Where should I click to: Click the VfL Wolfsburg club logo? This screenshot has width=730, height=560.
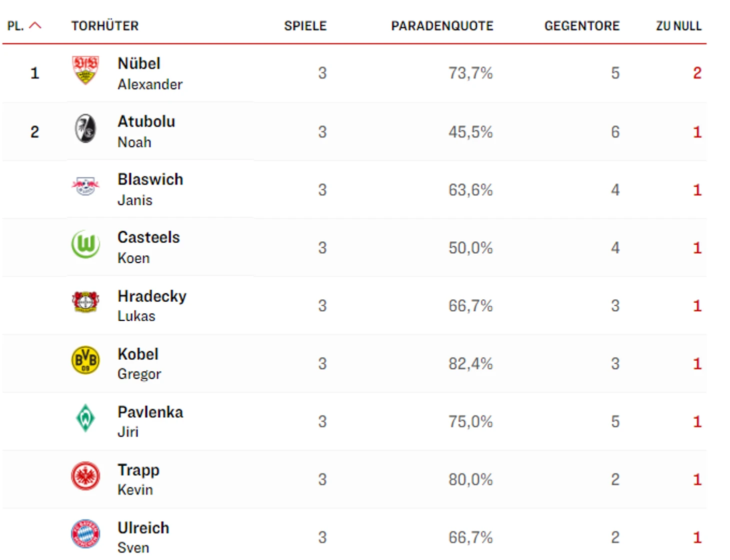point(85,244)
